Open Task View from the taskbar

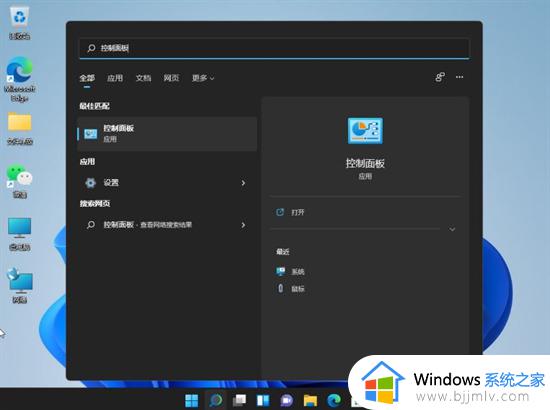pyautogui.click(x=239, y=401)
